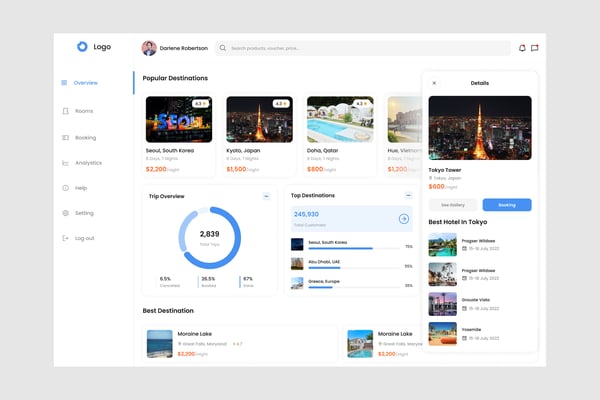The height and width of the screenshot is (400, 600).
Task: Click the Booking sidebar icon
Action: pyautogui.click(x=65, y=137)
